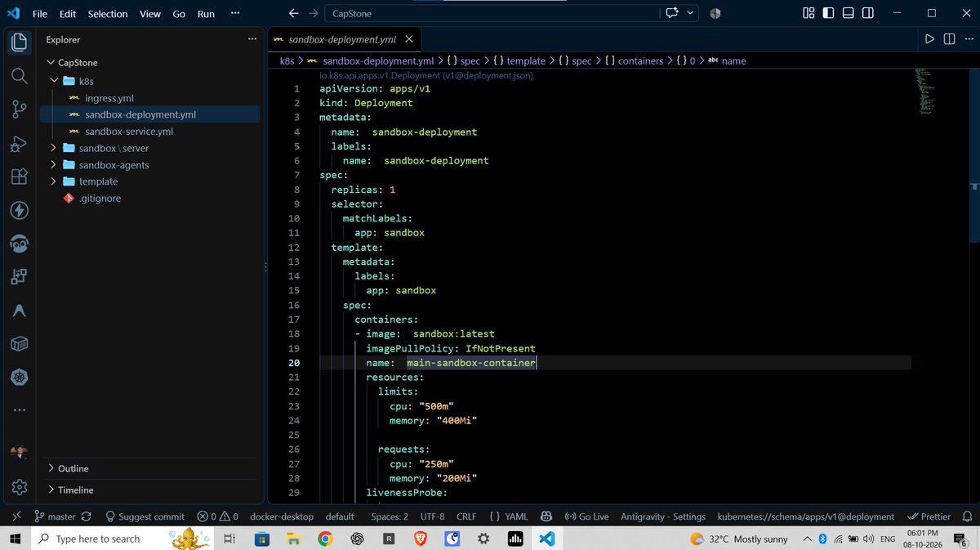
Task: Customize layout icon in title bar
Action: coord(808,13)
